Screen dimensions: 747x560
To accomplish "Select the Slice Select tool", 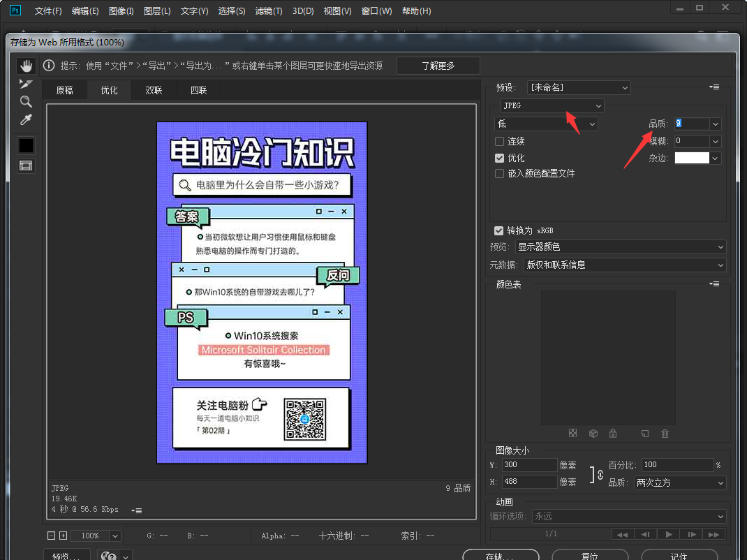I will (26, 84).
